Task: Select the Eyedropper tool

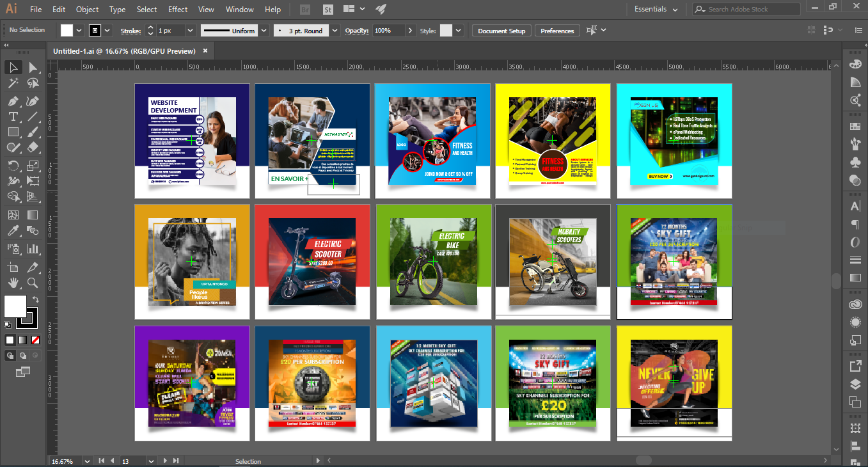Action: tap(13, 230)
